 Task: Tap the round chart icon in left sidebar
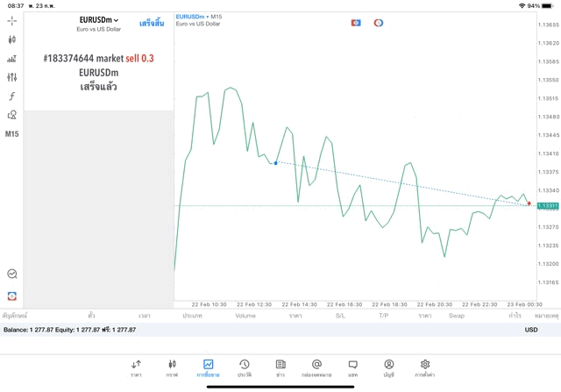11,274
